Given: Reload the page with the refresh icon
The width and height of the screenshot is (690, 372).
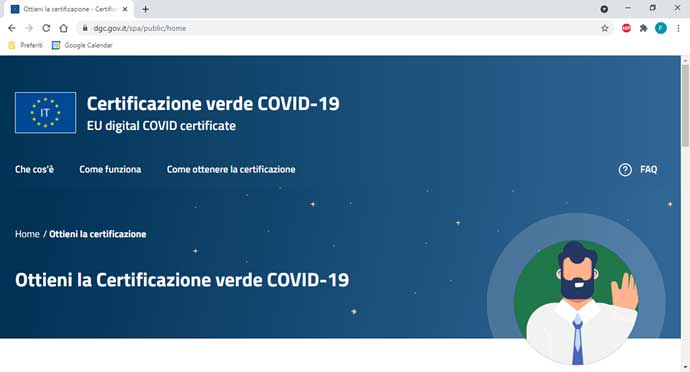Looking at the screenshot, I should pos(46,28).
